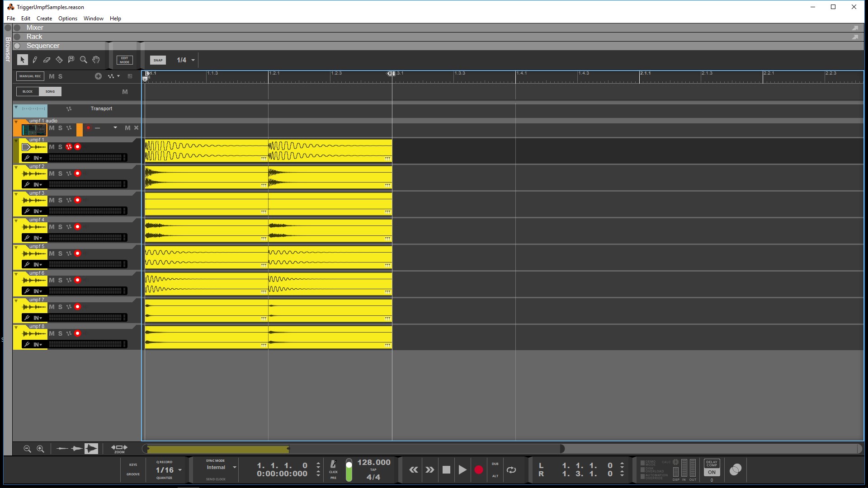The image size is (868, 488).
Task: Click the Tap tempo button
Action: point(373,470)
